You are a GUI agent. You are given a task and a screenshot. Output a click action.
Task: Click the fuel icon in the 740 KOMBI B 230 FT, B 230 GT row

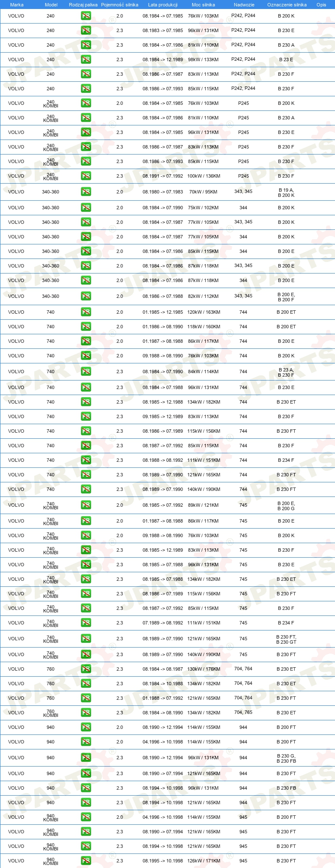86,639
